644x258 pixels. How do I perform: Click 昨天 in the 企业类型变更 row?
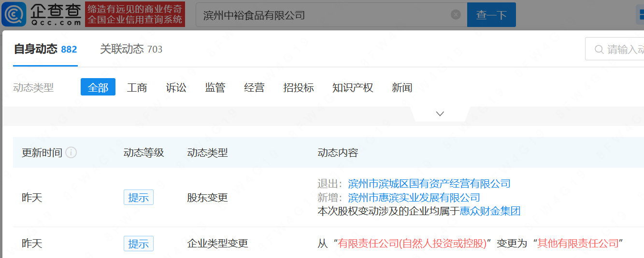click(32, 244)
